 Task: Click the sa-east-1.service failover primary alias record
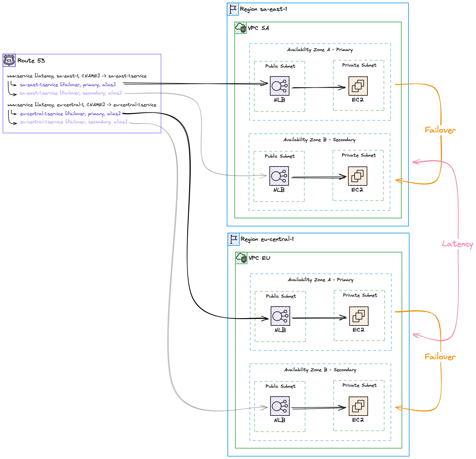[x=68, y=85]
